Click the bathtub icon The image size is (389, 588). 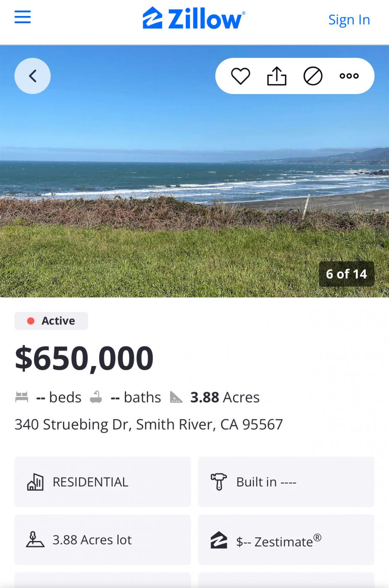[96, 397]
